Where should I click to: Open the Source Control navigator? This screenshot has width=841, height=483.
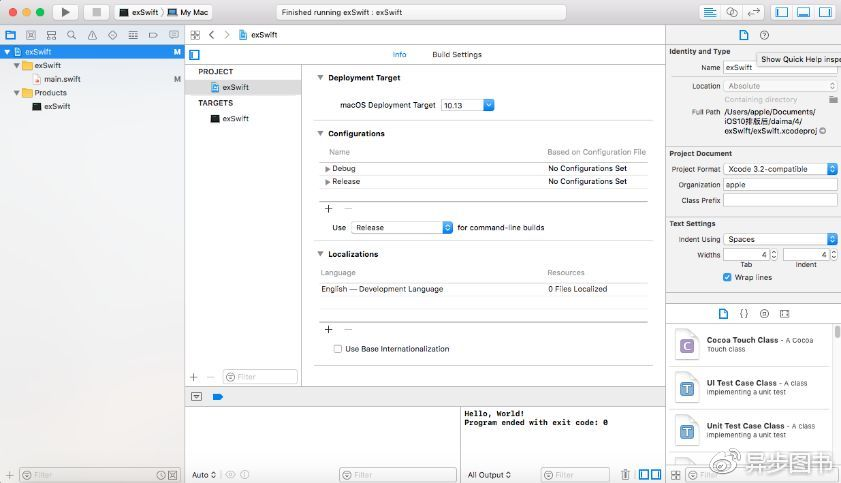tap(31, 35)
